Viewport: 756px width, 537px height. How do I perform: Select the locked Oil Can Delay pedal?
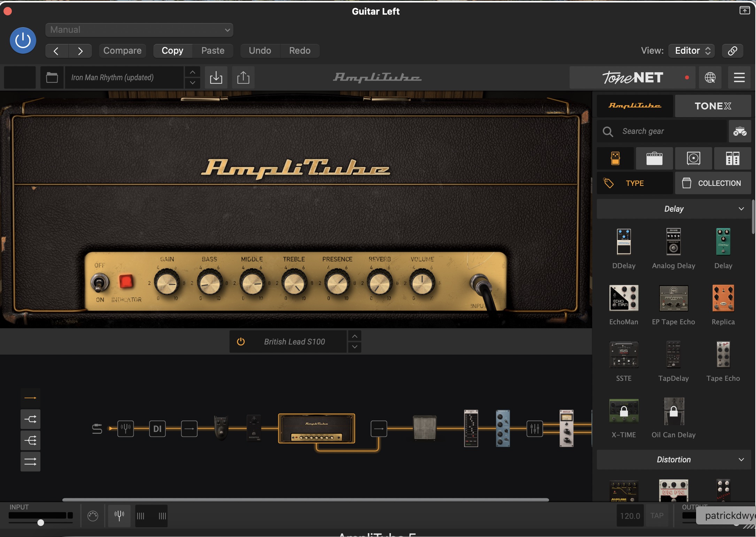pyautogui.click(x=674, y=411)
